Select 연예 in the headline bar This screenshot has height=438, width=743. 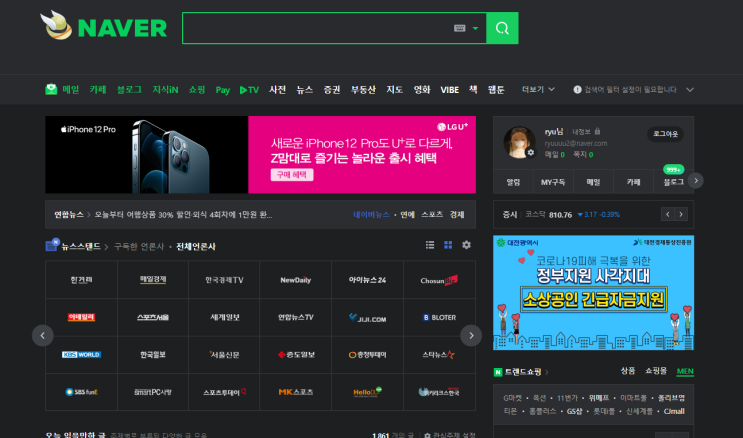coord(408,215)
